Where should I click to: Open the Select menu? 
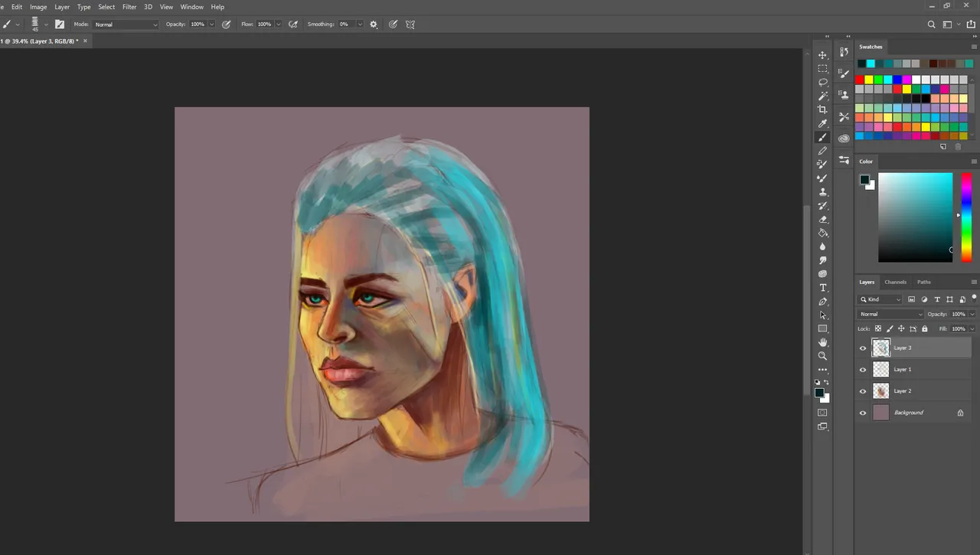coord(106,7)
